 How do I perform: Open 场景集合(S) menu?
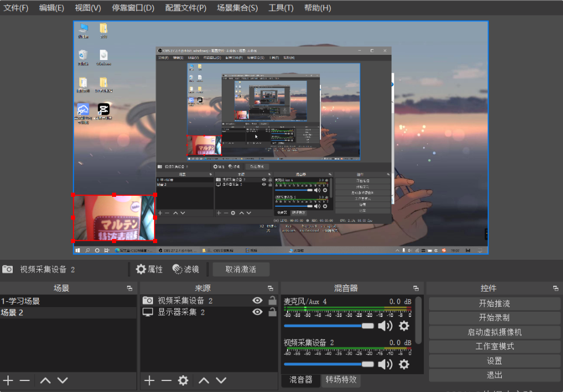tap(237, 8)
